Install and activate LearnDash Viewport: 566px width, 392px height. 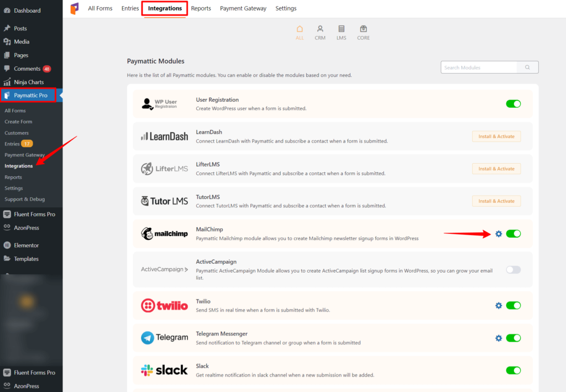496,136
